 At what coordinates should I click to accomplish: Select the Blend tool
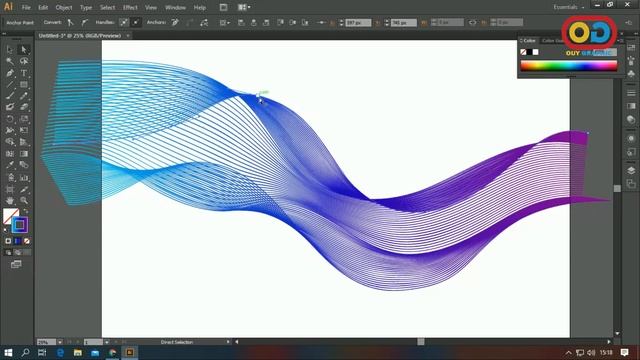(24, 165)
